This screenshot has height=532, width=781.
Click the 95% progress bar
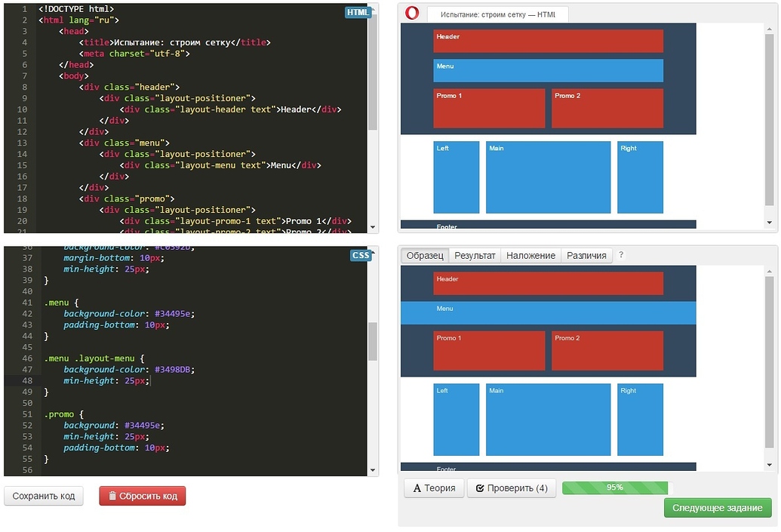point(615,487)
